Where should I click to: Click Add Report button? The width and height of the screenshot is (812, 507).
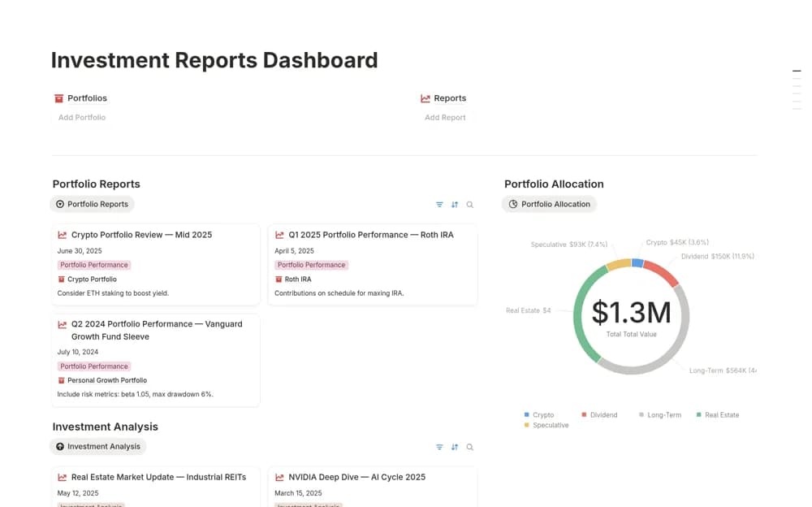point(445,118)
